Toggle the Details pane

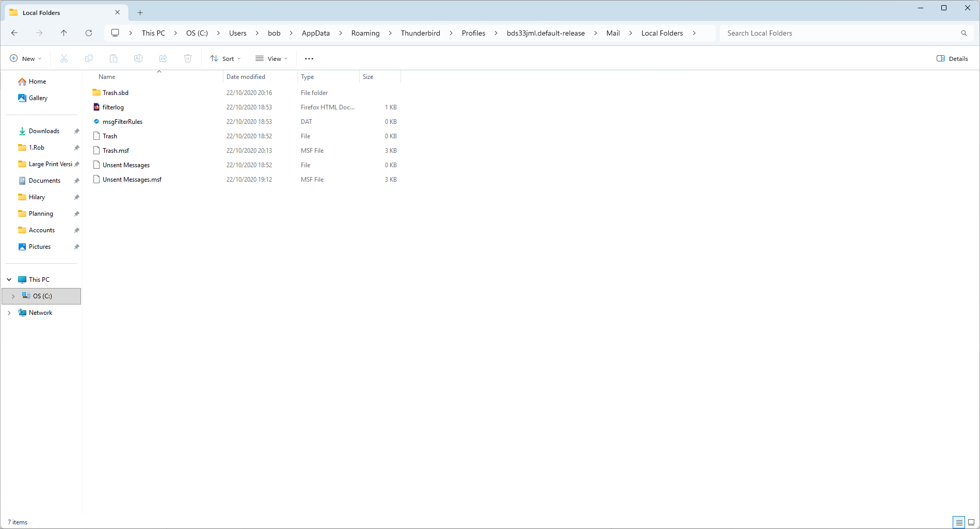(x=952, y=58)
